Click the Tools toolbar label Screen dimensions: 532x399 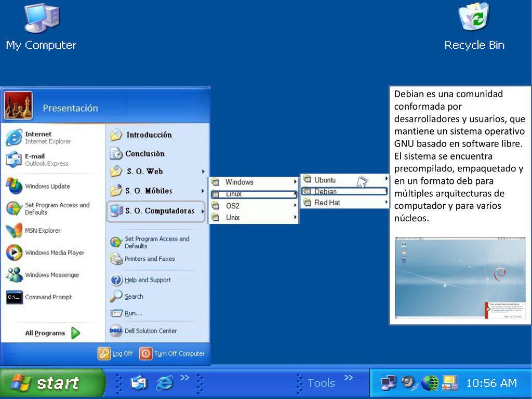[x=321, y=383]
